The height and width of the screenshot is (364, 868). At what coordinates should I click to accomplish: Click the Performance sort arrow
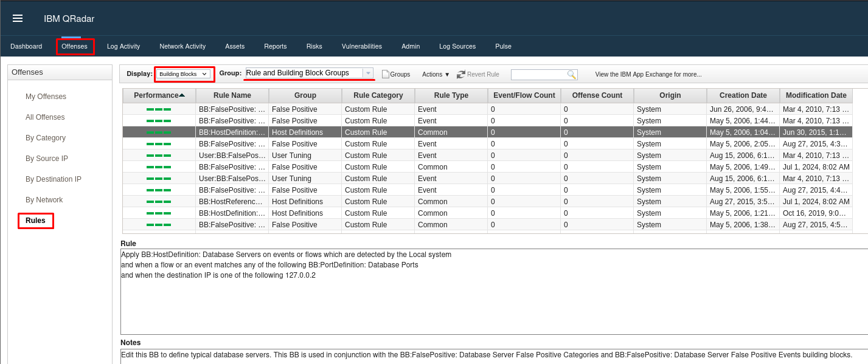point(182,95)
